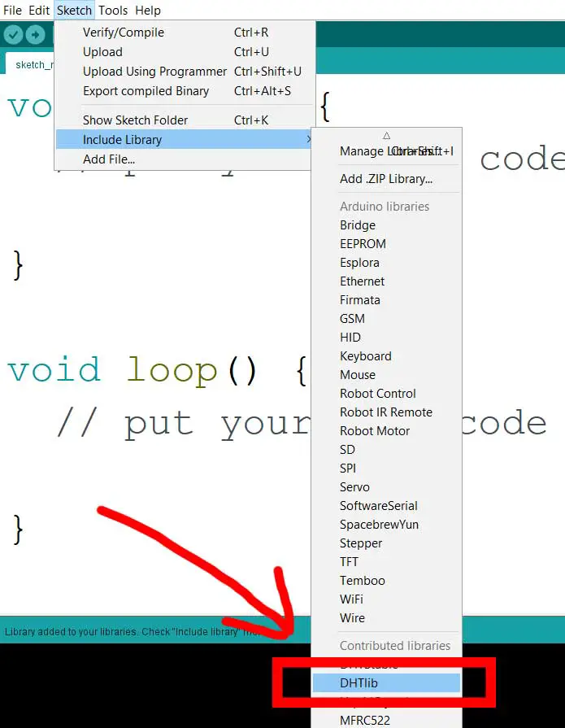Select Upload Using Programmer
This screenshot has width=565, height=728.
[185, 72]
